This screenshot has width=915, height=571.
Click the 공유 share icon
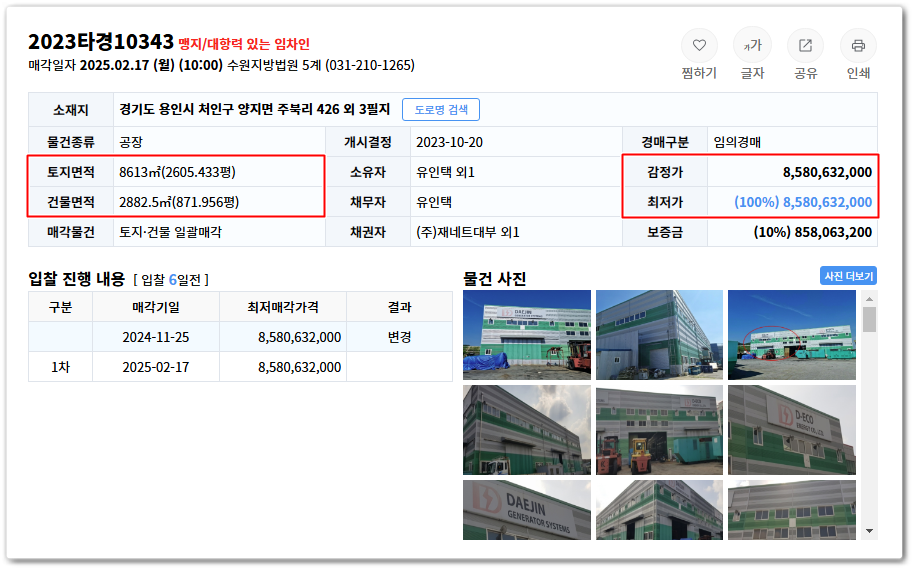805,45
